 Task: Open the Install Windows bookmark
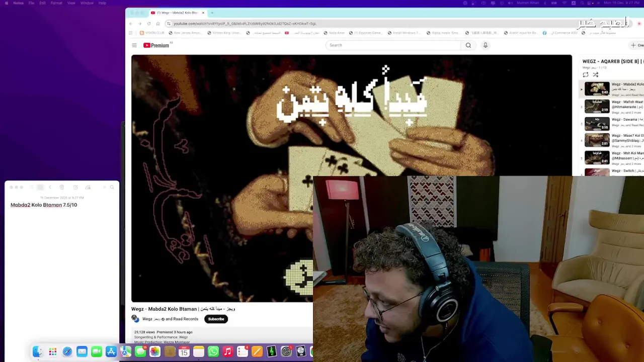click(x=404, y=33)
